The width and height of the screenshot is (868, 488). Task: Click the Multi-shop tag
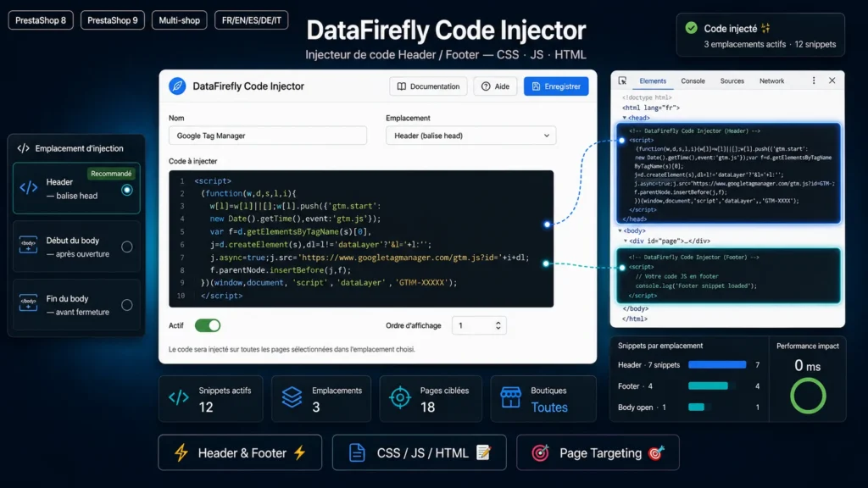(x=180, y=20)
